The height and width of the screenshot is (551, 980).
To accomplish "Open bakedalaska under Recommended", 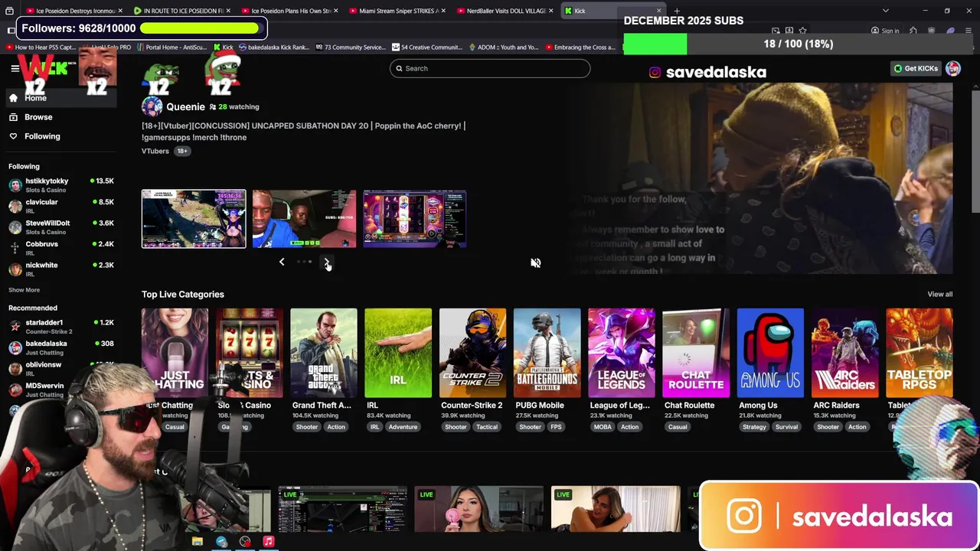I will [61, 347].
